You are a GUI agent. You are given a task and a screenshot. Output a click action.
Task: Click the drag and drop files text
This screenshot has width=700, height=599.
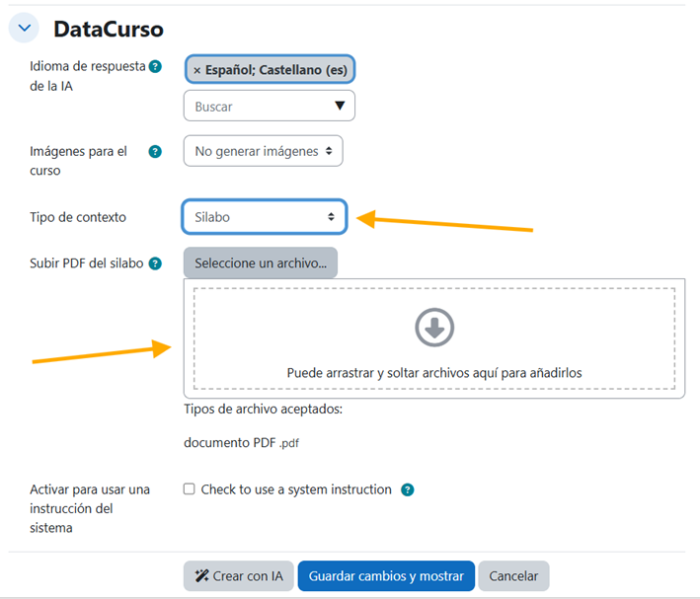click(x=433, y=373)
